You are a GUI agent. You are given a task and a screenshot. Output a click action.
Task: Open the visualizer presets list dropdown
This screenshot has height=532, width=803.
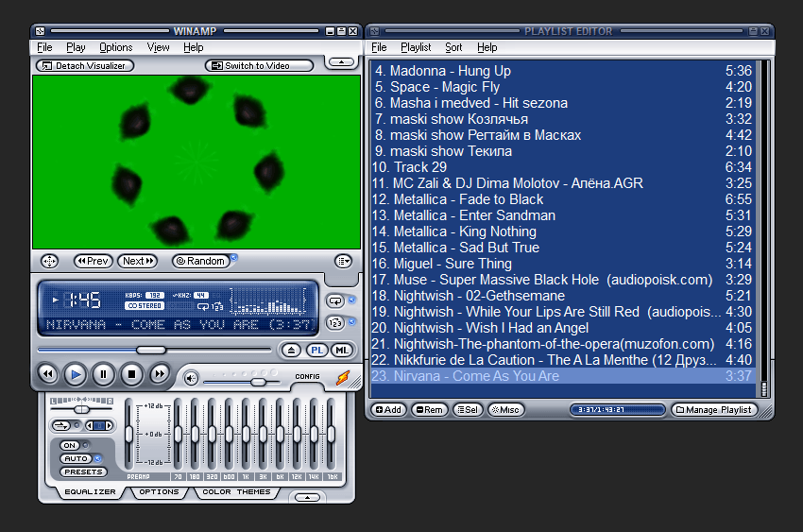point(343,261)
